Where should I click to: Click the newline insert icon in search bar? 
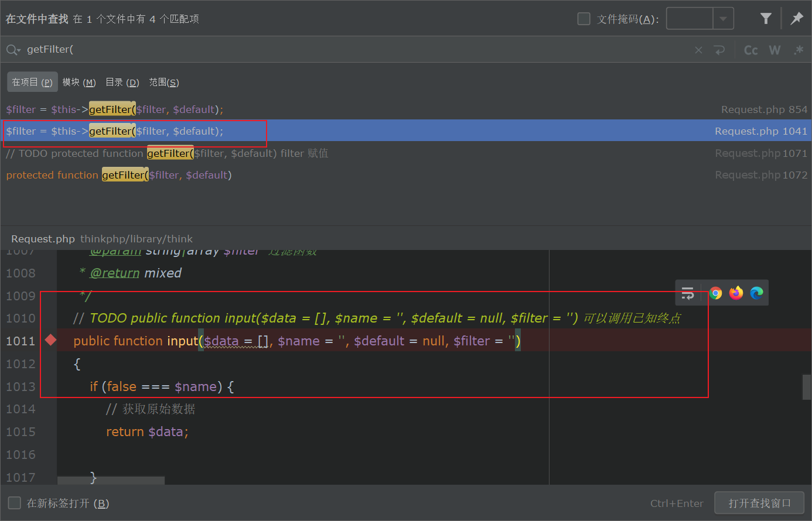click(719, 50)
